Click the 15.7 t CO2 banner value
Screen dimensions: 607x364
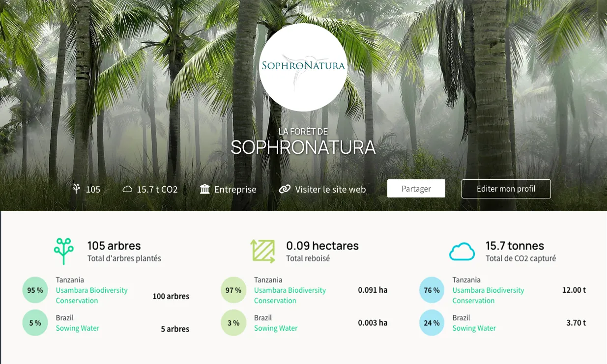point(157,189)
